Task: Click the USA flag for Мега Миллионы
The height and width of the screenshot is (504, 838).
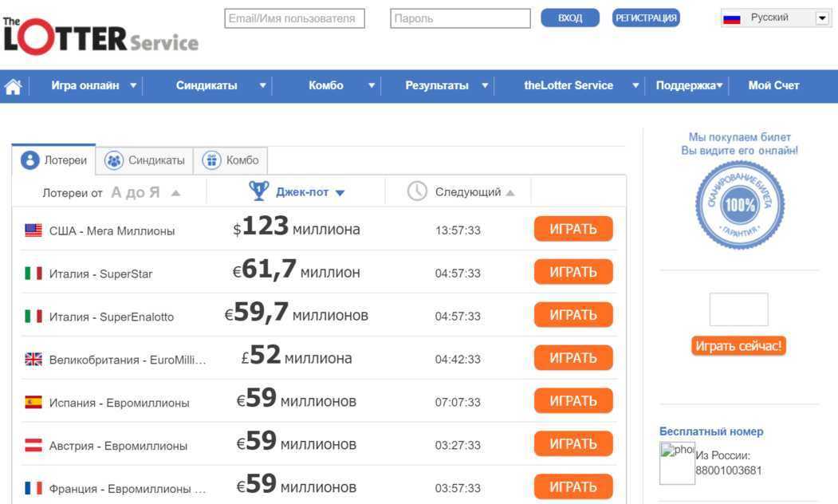Action: (x=33, y=230)
